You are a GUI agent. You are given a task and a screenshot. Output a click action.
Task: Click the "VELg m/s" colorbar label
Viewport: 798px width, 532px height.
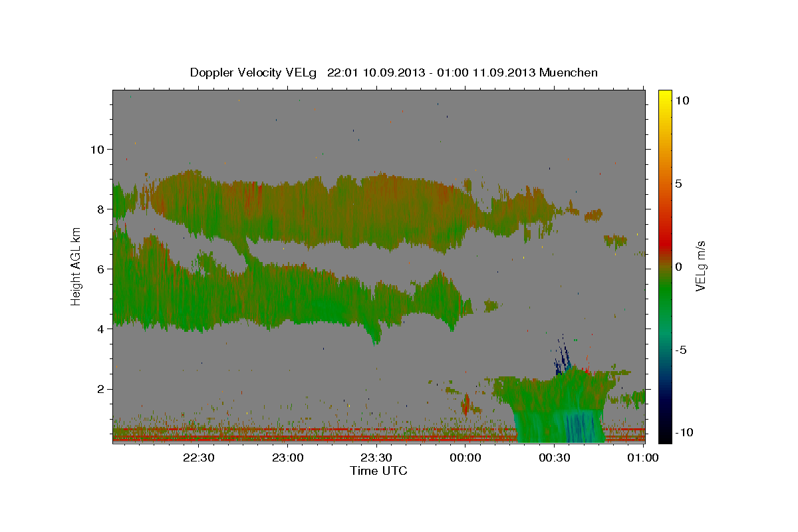coord(700,266)
